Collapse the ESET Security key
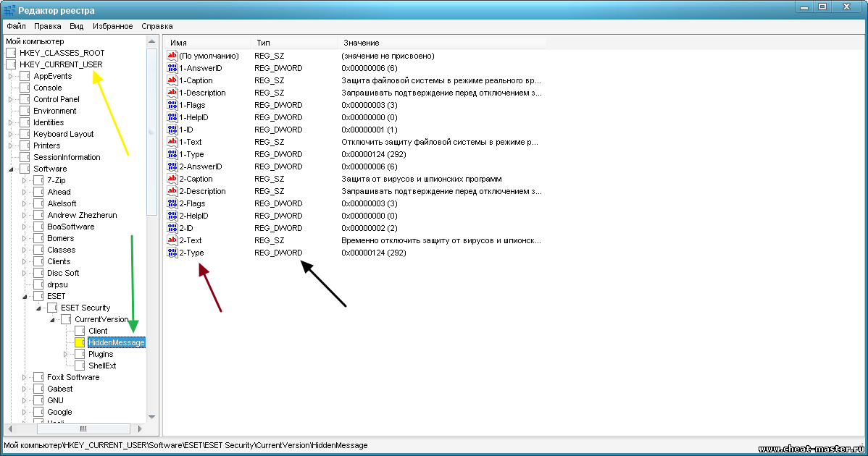868x456 pixels. 38,308
